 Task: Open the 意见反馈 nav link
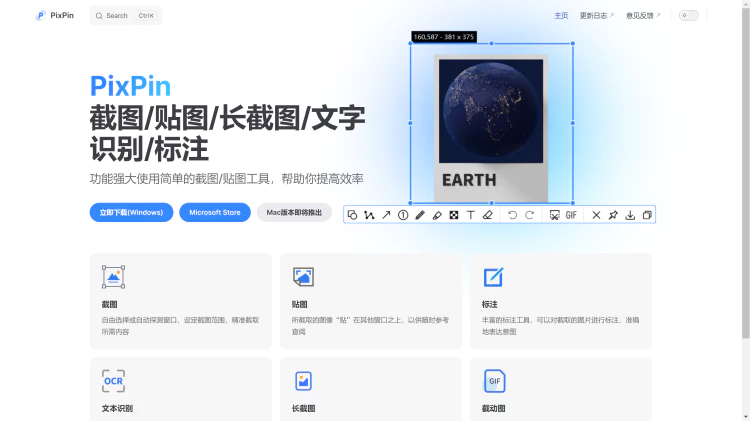coord(643,15)
